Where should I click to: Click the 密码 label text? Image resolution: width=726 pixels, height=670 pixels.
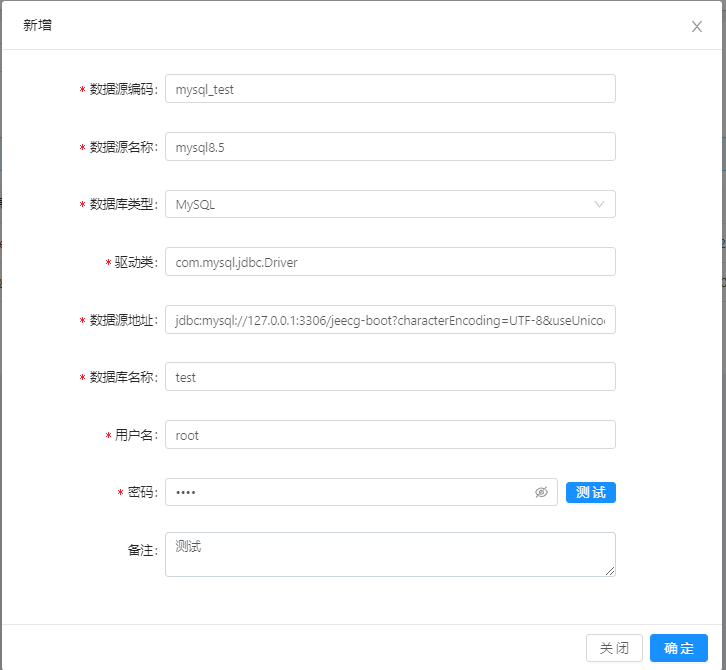(142, 493)
